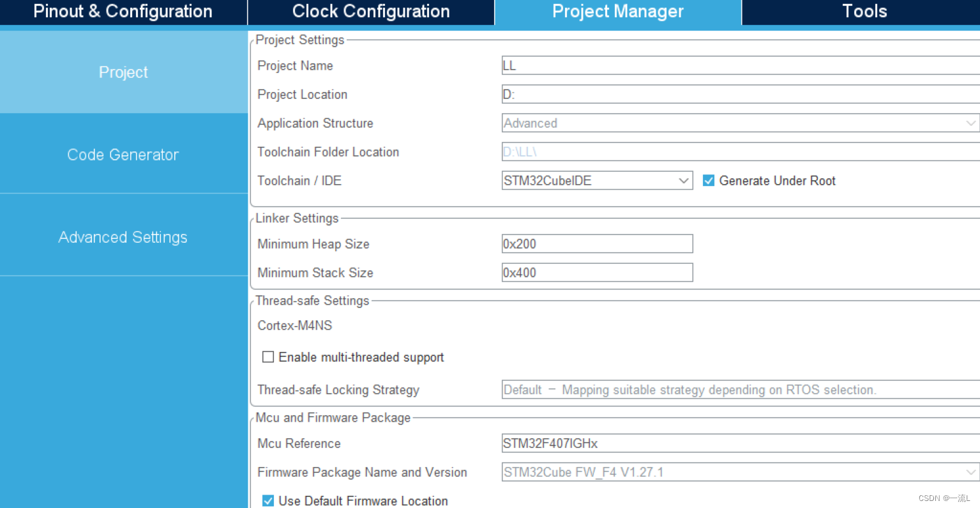Open the Code Generator section

pyautogui.click(x=123, y=155)
